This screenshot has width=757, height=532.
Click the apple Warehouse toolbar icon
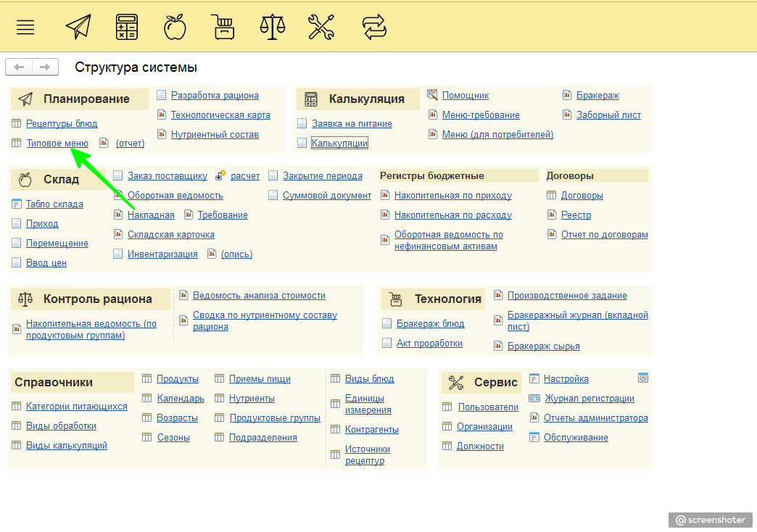point(175,28)
